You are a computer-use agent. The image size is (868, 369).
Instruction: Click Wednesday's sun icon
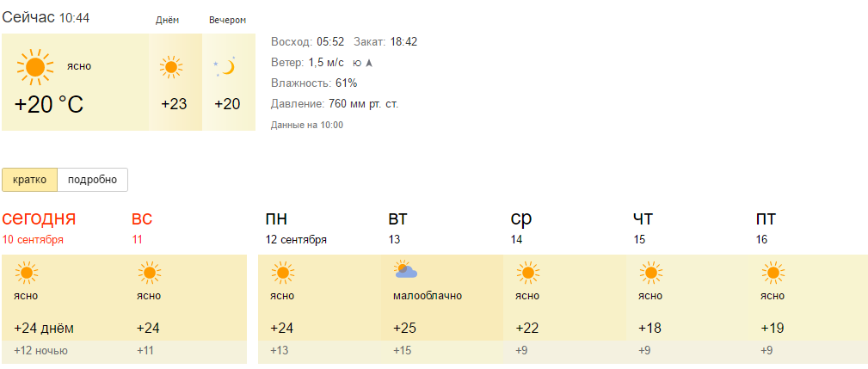click(x=528, y=274)
